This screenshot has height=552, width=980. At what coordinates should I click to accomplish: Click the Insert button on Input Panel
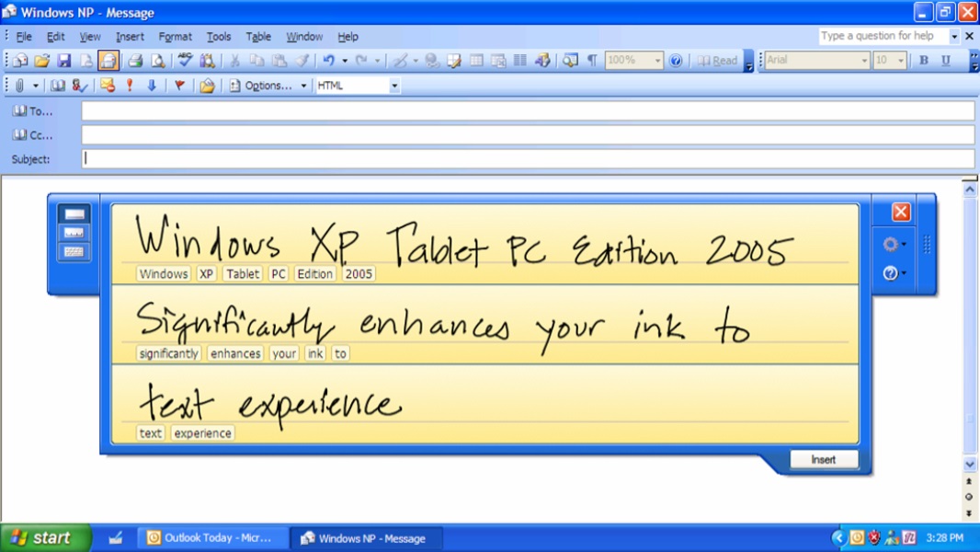pos(824,460)
